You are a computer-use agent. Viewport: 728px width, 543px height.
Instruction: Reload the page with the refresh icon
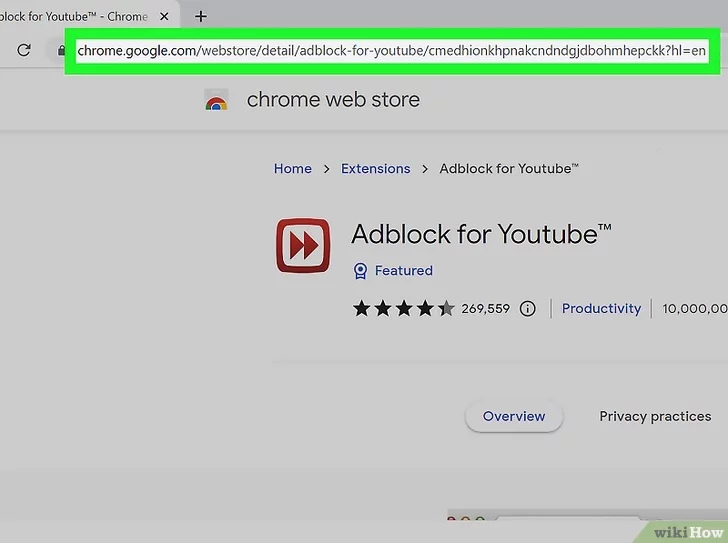click(x=24, y=50)
